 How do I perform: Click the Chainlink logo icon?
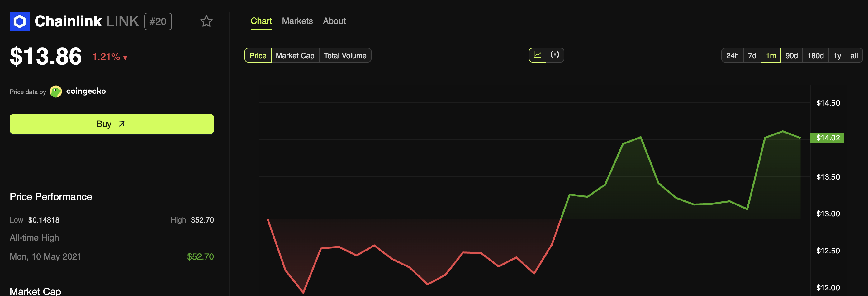tap(20, 21)
